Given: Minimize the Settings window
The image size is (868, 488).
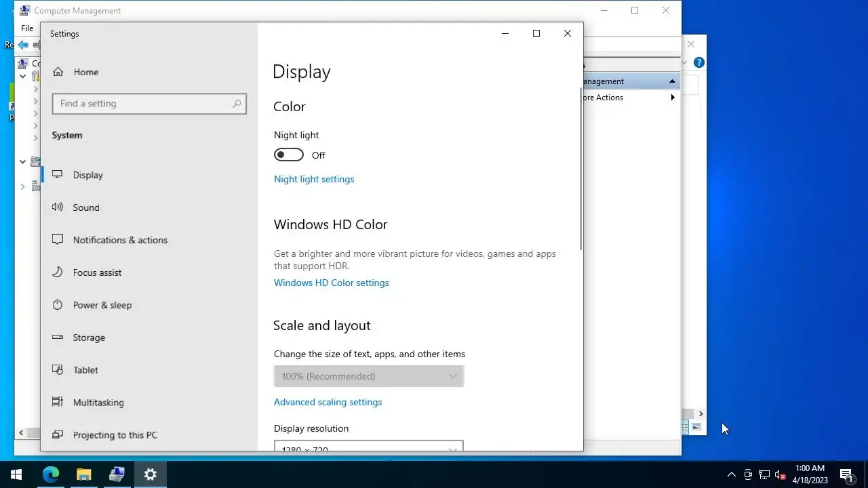Looking at the screenshot, I should click(505, 33).
